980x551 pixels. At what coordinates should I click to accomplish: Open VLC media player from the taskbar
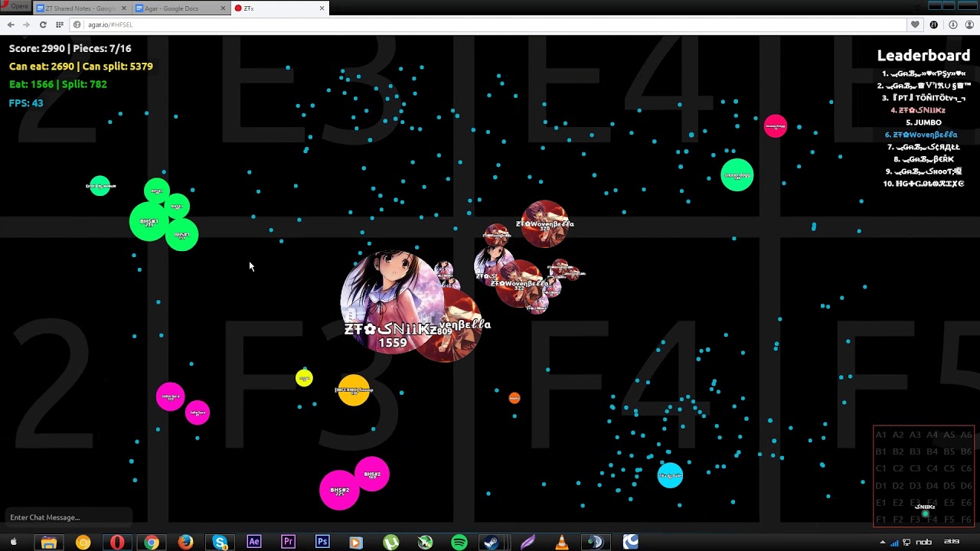click(562, 543)
